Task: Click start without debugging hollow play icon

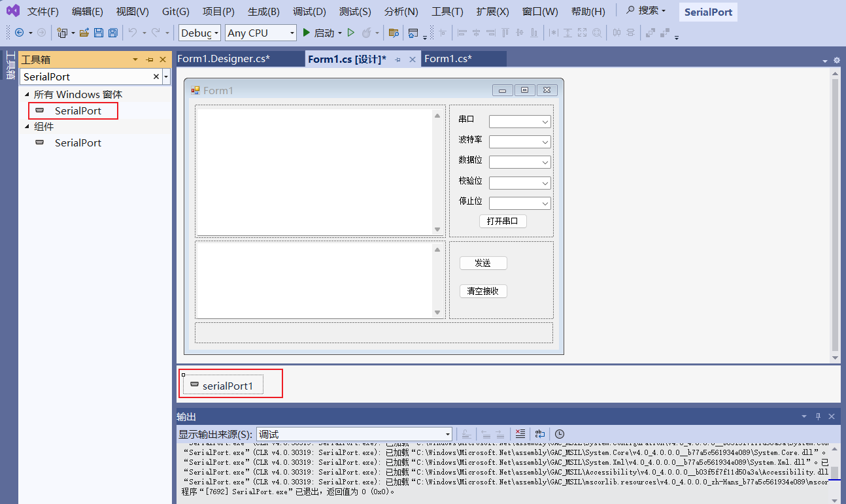Action: [351, 33]
